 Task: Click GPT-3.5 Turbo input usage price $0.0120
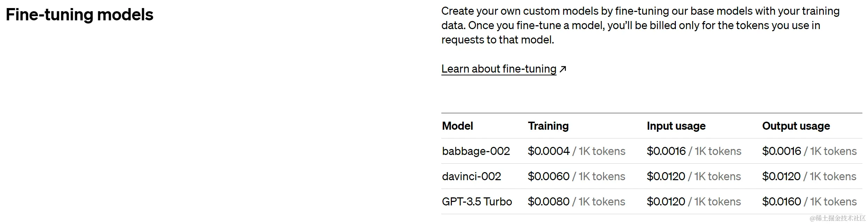point(666,202)
